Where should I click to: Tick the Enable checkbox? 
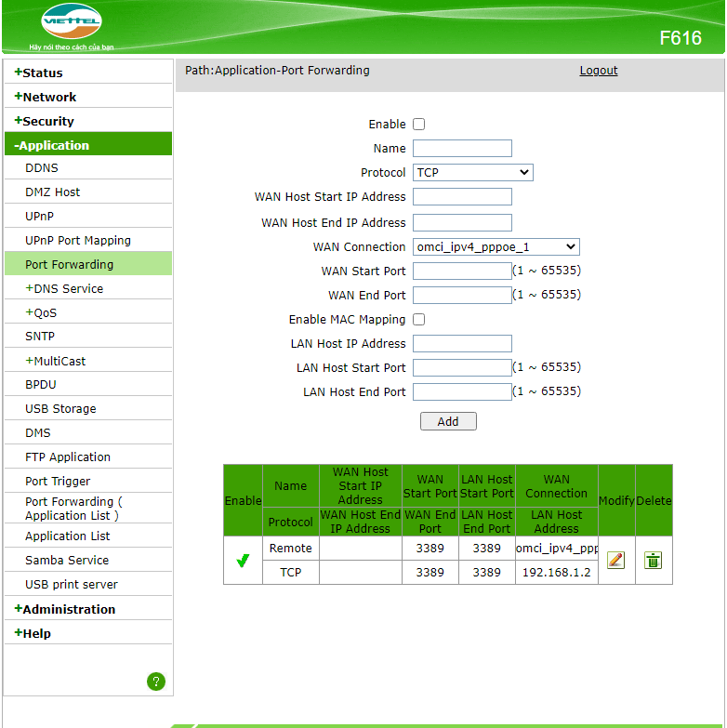tap(418, 124)
